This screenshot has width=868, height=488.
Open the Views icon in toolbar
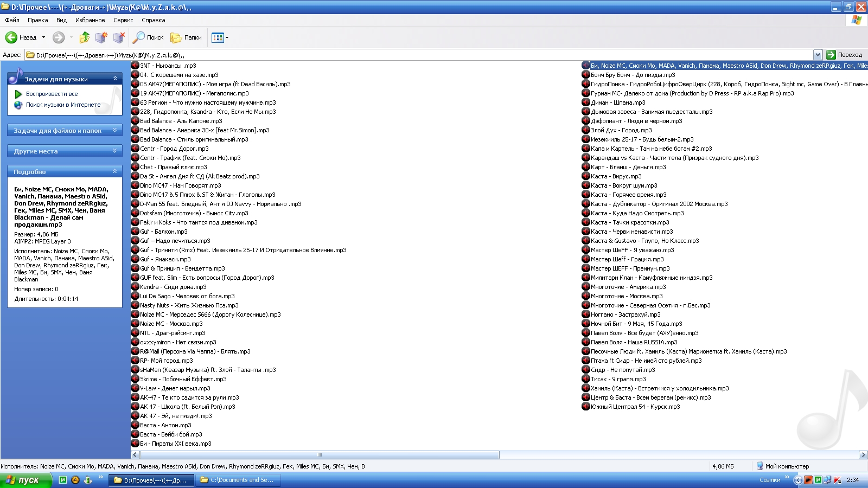(x=218, y=37)
